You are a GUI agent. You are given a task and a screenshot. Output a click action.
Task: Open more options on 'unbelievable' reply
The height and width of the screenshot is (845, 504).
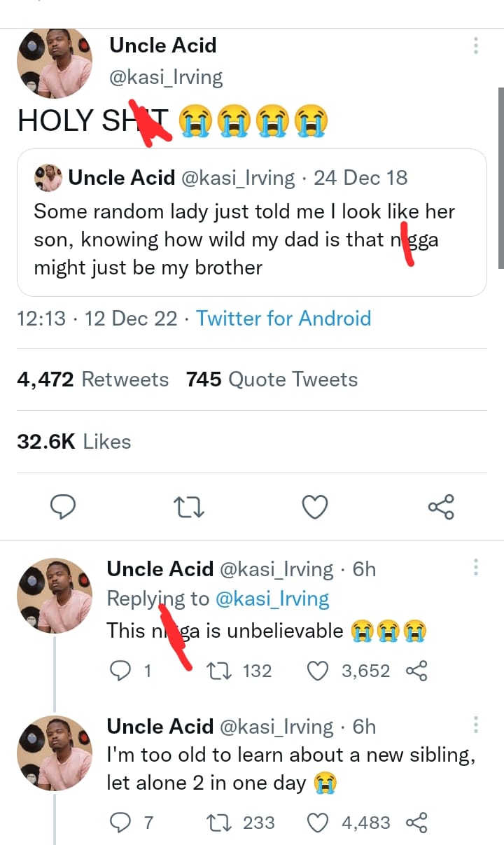pos(476,567)
